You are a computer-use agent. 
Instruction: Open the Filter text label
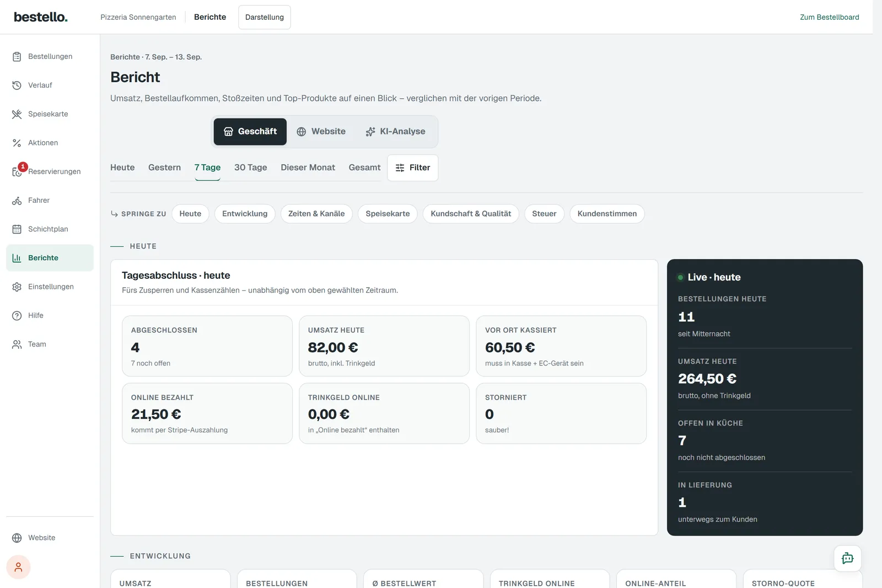coord(420,168)
